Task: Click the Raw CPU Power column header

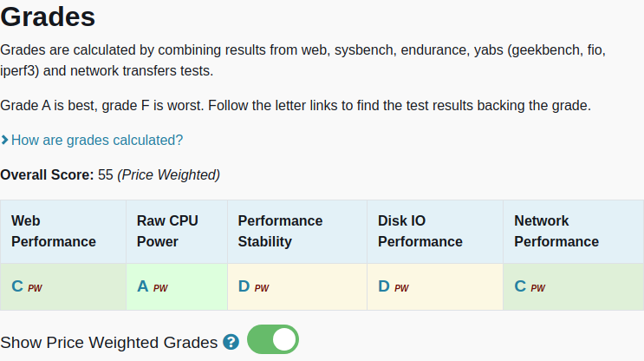Action: coord(167,231)
